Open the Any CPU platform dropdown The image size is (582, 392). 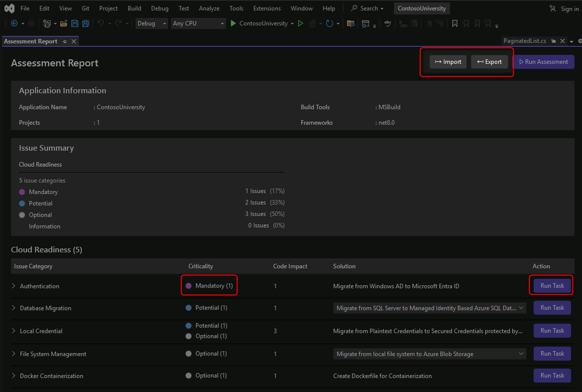pos(198,23)
